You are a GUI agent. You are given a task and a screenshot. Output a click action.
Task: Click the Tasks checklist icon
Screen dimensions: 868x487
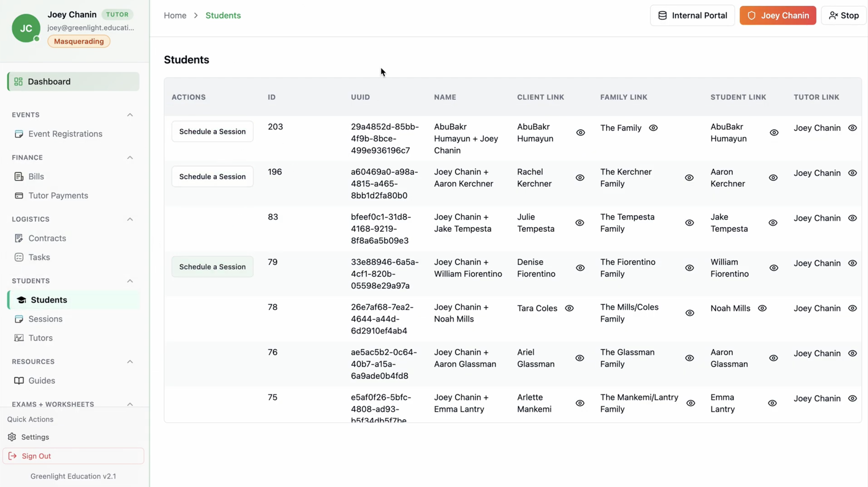(x=19, y=257)
